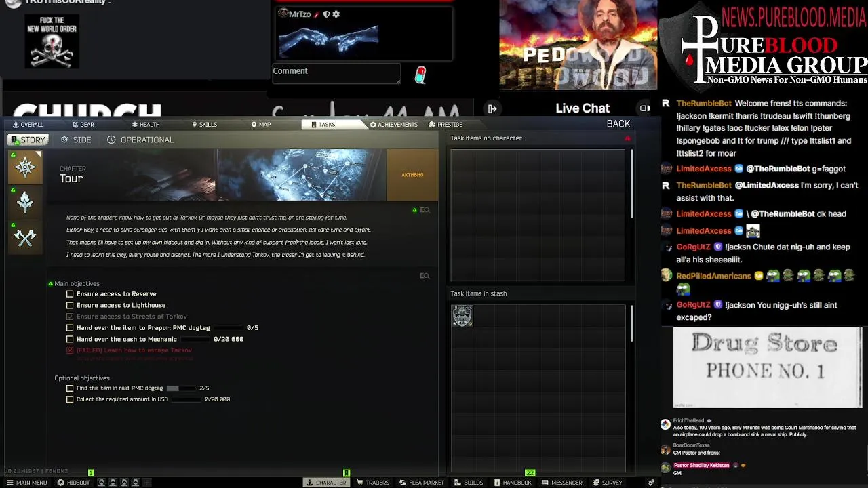Open the Map tab
The width and height of the screenshot is (868, 488).
click(261, 125)
